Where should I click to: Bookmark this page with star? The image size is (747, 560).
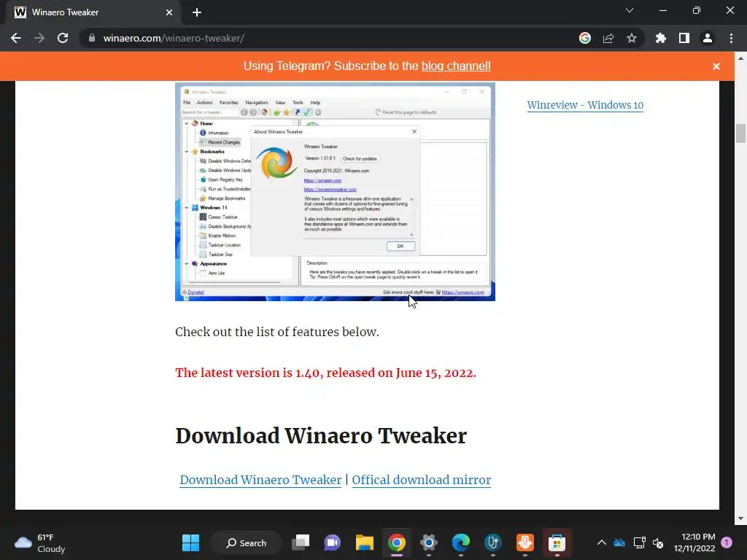pyautogui.click(x=632, y=38)
